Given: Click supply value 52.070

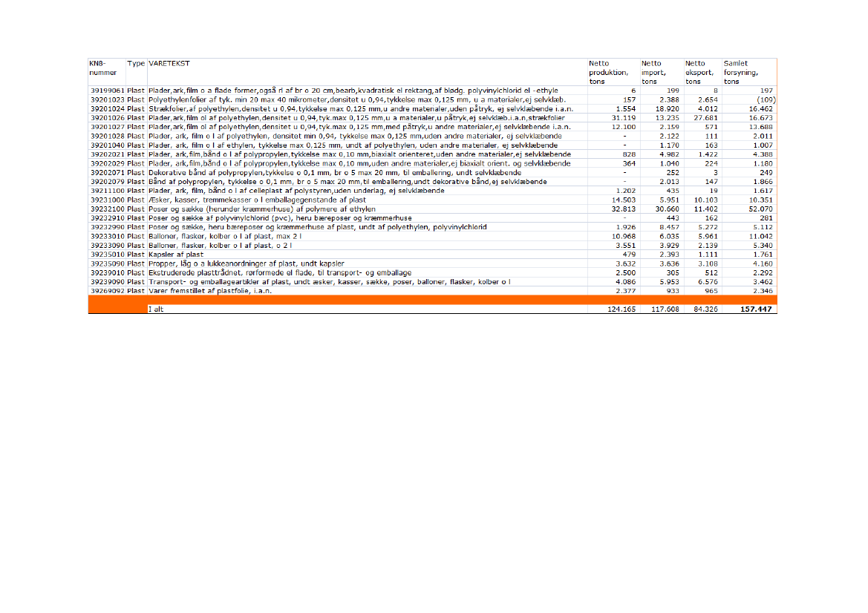Looking at the screenshot, I should [761, 209].
